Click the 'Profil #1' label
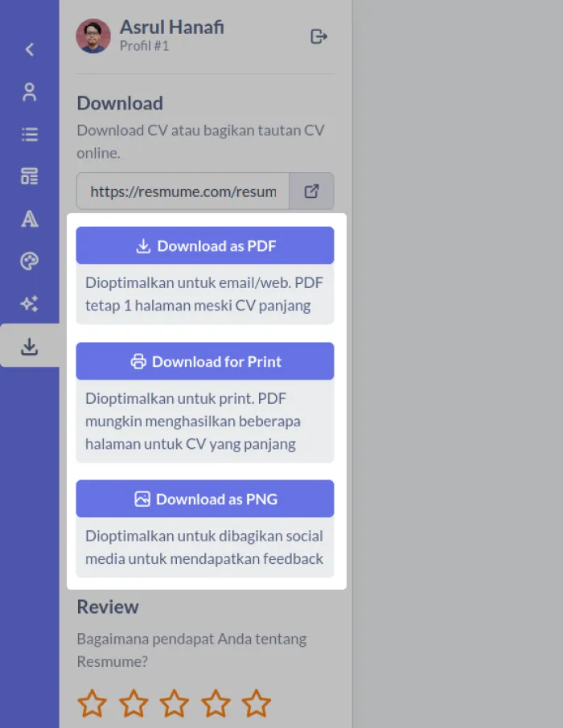Viewport: 563px width, 728px height. tap(144, 46)
